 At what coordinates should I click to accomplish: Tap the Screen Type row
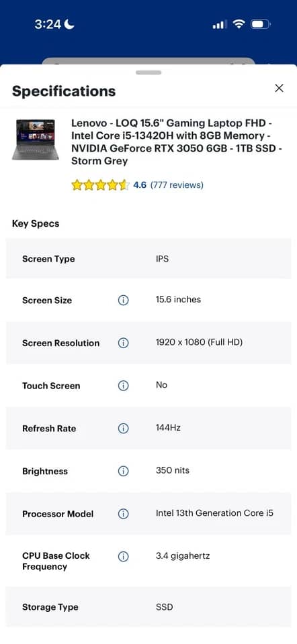tap(148, 259)
